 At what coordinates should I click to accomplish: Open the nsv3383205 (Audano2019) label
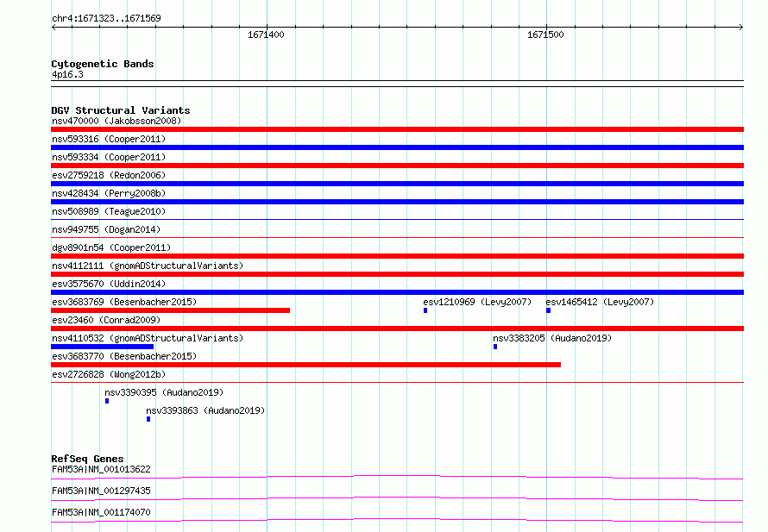point(552,338)
